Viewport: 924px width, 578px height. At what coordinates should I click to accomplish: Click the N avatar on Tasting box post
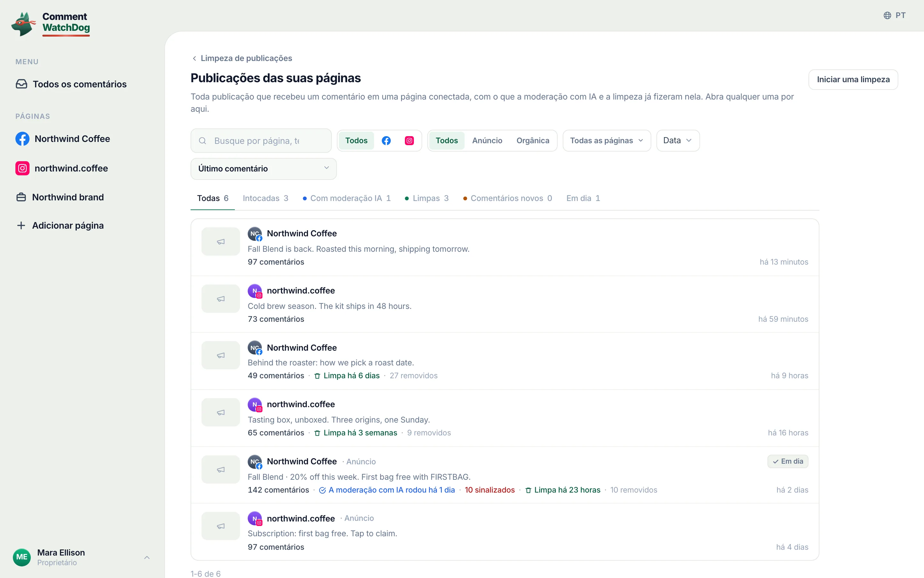(x=255, y=405)
